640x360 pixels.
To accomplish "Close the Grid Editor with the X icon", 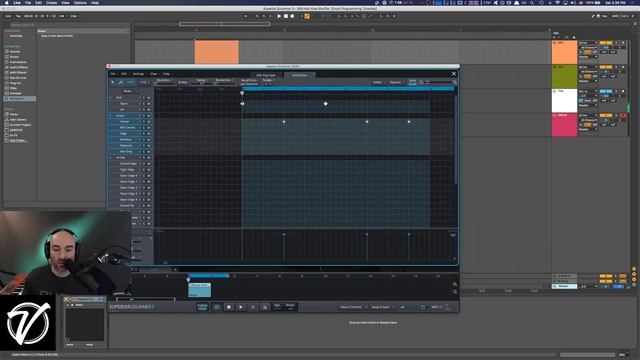I will click(x=454, y=74).
